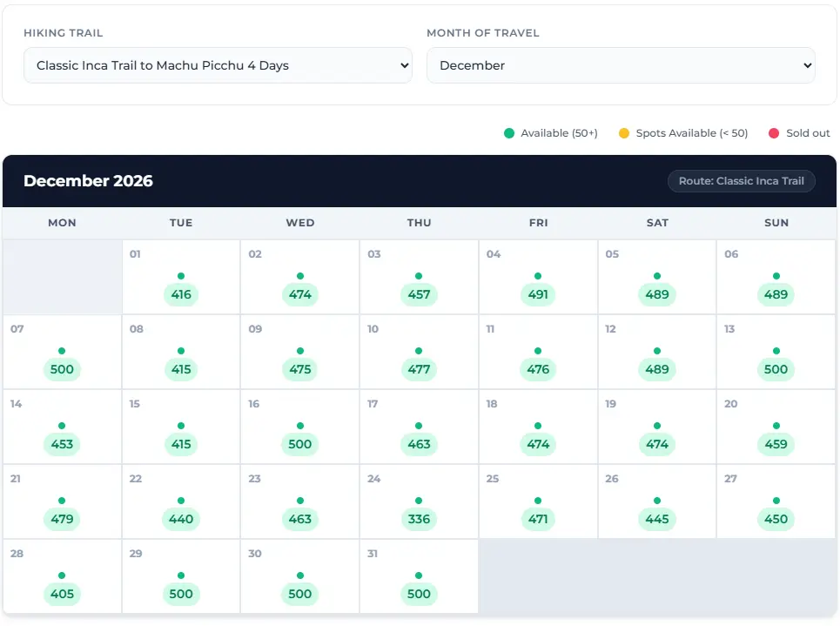Click the MONTH OF TRAVEL field label
840x626 pixels.
483,33
